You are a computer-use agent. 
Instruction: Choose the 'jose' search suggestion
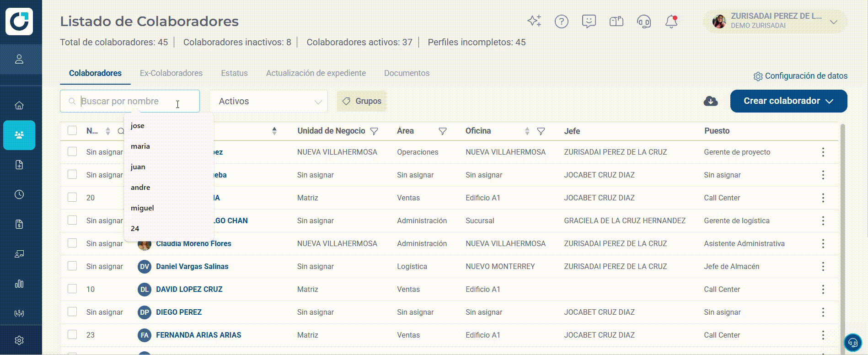[x=169, y=125]
